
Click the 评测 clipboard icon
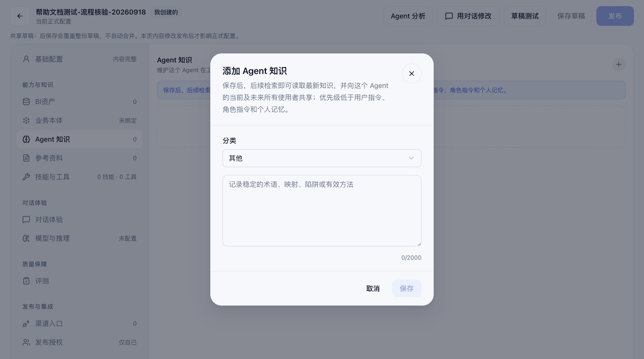pyautogui.click(x=26, y=281)
